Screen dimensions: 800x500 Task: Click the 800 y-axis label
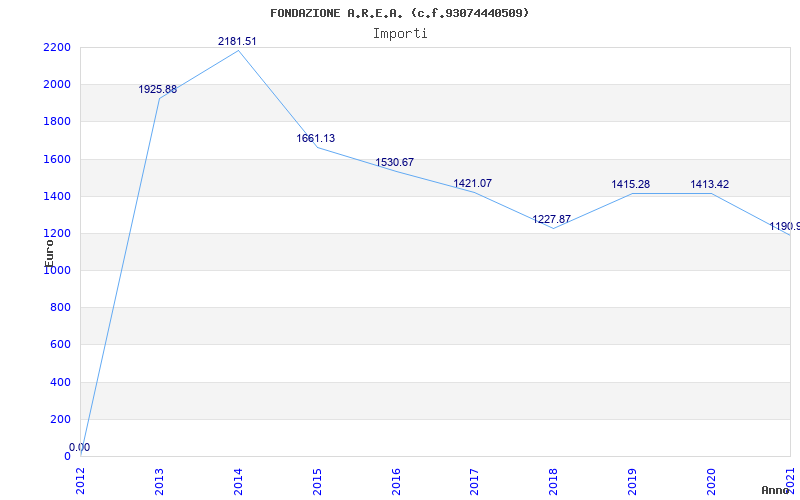point(60,308)
